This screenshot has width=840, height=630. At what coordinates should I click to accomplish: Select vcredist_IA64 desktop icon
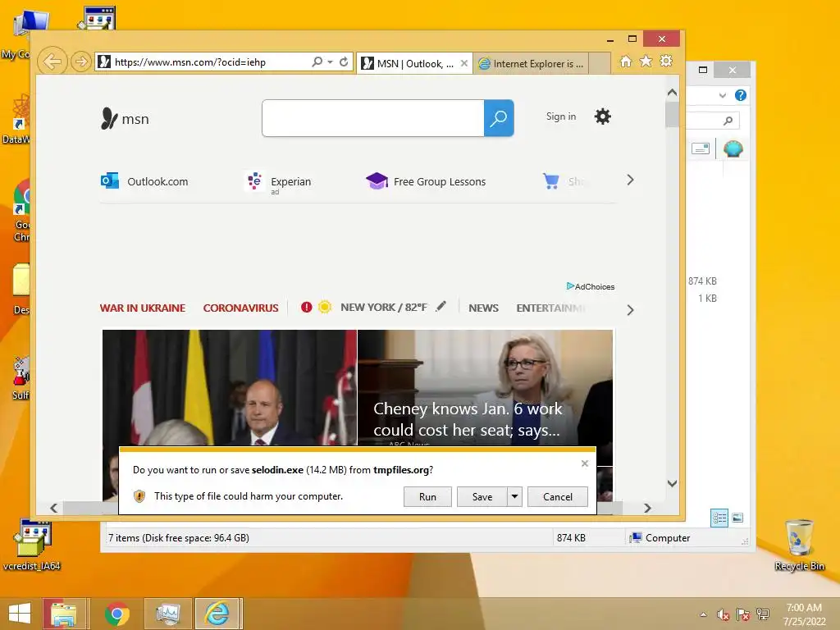point(32,545)
